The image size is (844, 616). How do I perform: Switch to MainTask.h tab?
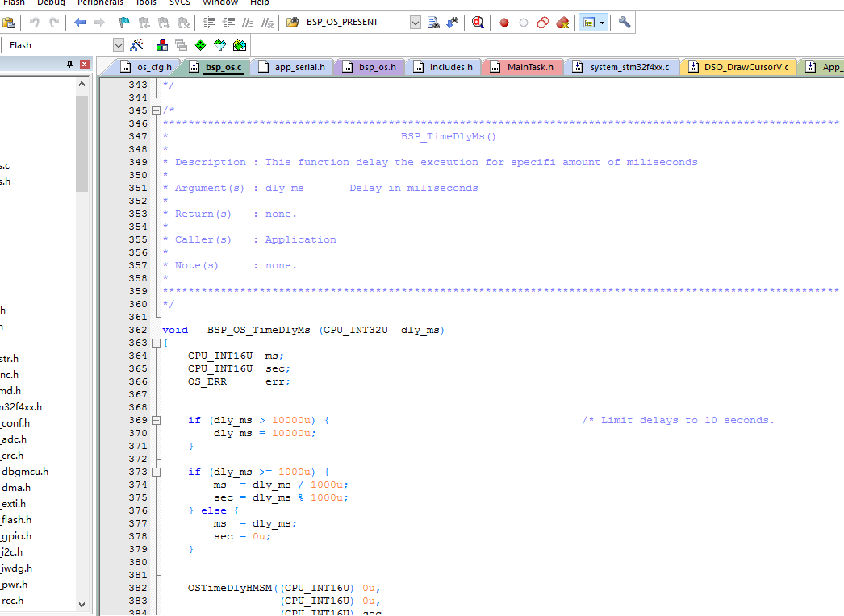click(522, 67)
